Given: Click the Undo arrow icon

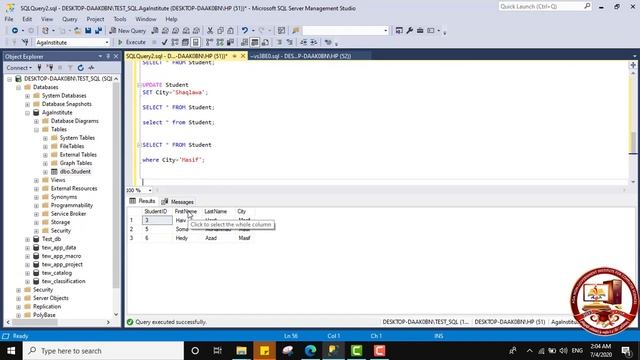Looking at the screenshot, I should pyautogui.click(x=244, y=31).
